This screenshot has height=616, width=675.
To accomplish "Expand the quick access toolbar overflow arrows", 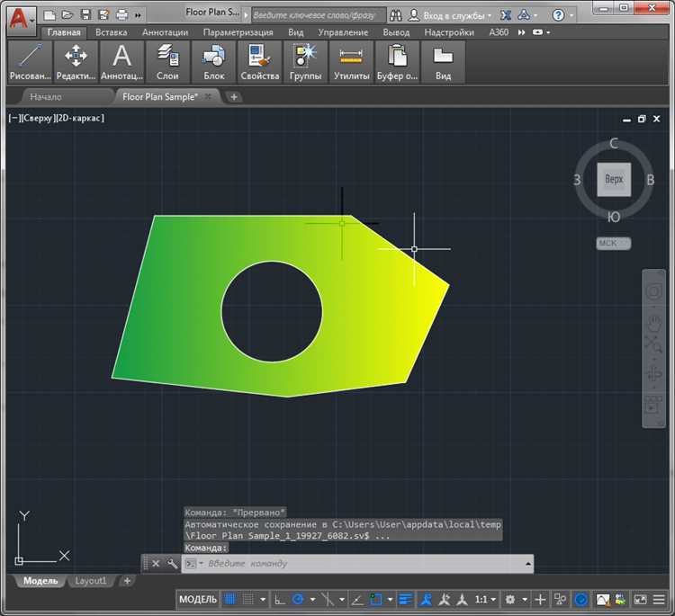I will (x=138, y=16).
